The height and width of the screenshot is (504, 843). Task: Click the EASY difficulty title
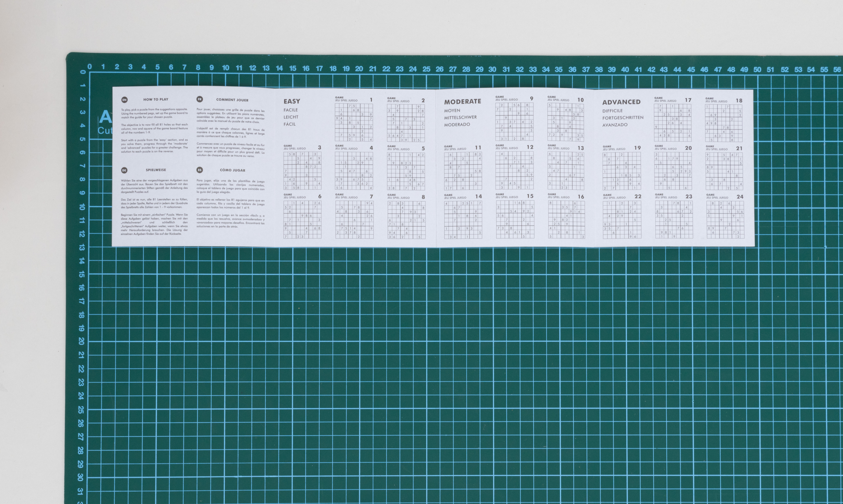(x=292, y=101)
